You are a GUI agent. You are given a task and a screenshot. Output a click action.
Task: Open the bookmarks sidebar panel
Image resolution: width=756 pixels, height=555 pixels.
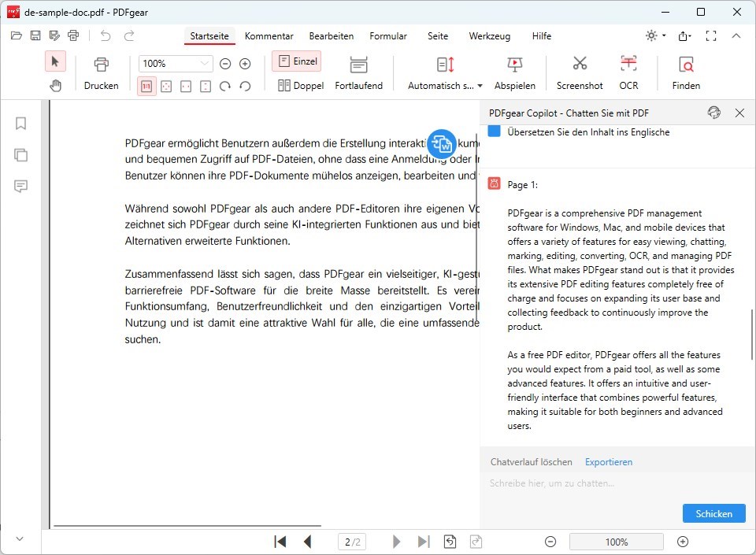[x=20, y=124]
